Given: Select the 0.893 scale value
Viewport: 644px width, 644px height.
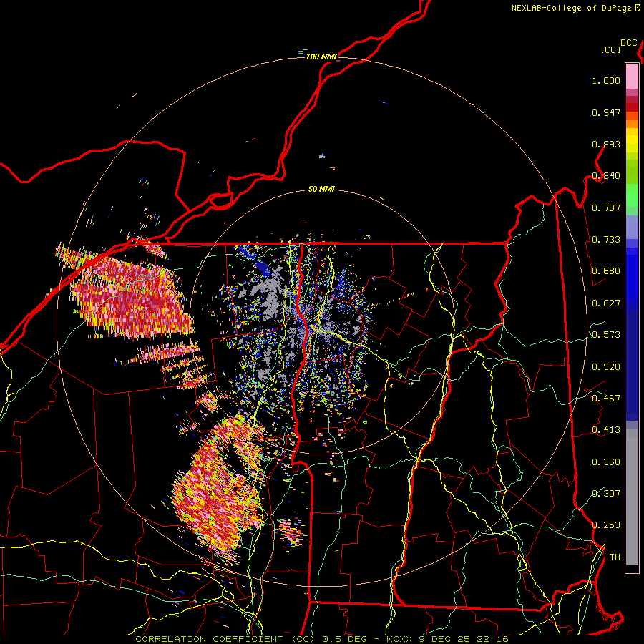Looking at the screenshot, I should pos(606,144).
